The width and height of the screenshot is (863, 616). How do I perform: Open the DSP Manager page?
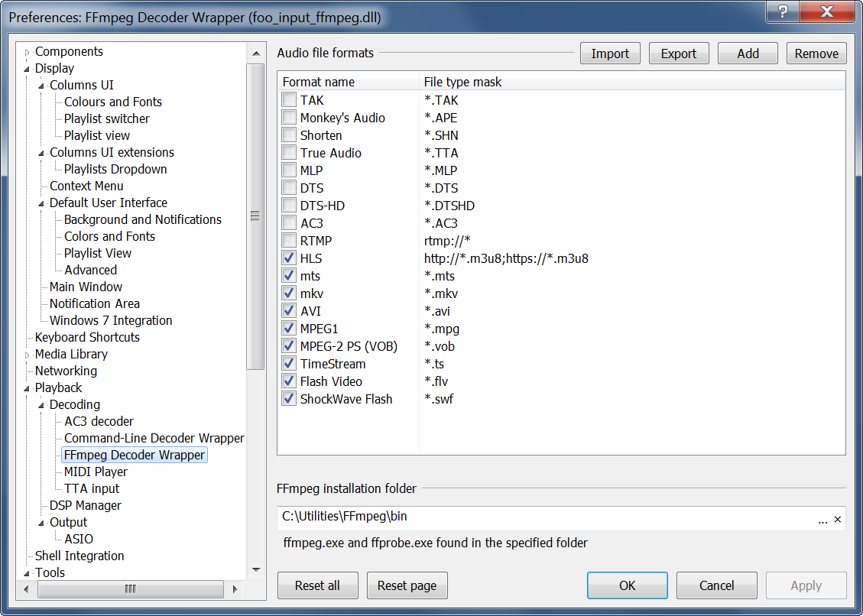coord(85,505)
